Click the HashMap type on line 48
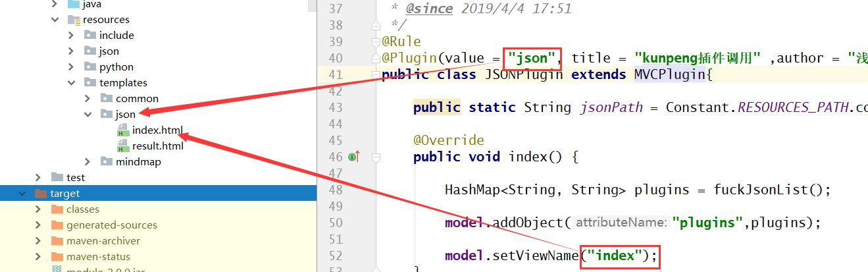This screenshot has height=272, width=868. [472, 190]
